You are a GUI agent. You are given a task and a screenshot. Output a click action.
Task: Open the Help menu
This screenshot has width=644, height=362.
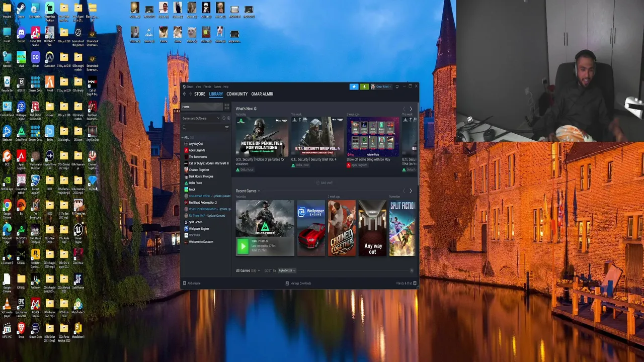click(x=226, y=86)
